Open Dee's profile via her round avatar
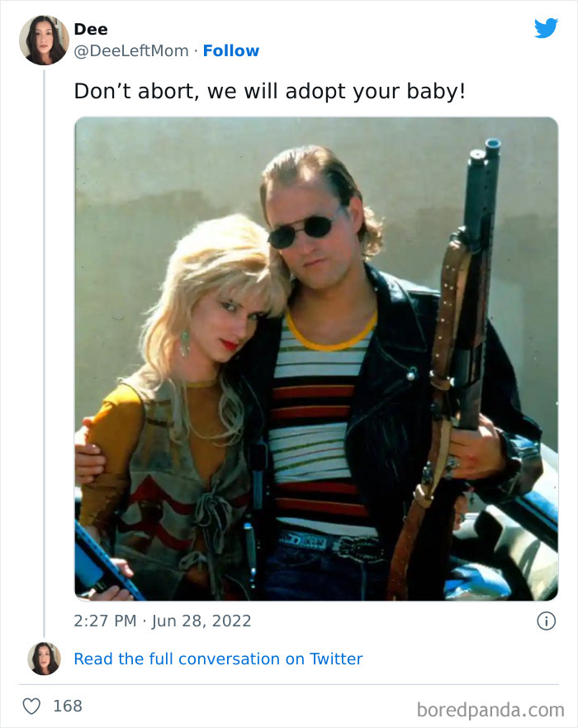Image resolution: width=578 pixels, height=728 pixels. point(43,38)
